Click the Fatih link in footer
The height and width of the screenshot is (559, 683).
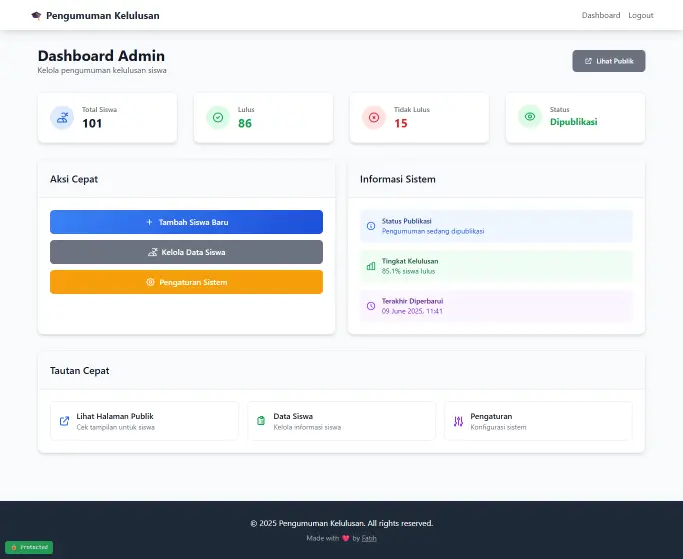coord(369,538)
